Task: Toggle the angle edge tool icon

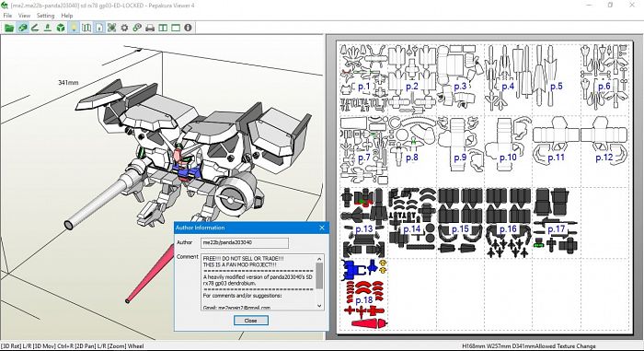Action: 35,28
